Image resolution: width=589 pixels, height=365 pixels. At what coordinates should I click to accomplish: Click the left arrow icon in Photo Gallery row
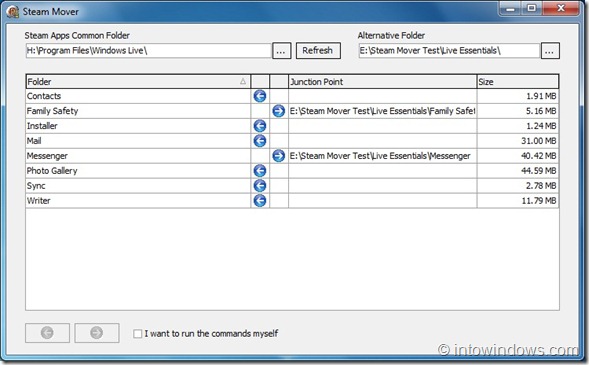tap(260, 170)
